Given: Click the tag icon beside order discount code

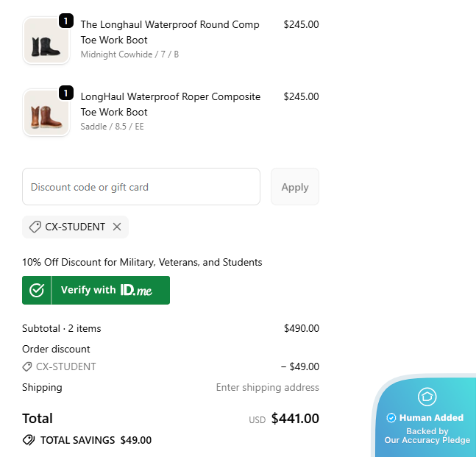Looking at the screenshot, I should 27,366.
